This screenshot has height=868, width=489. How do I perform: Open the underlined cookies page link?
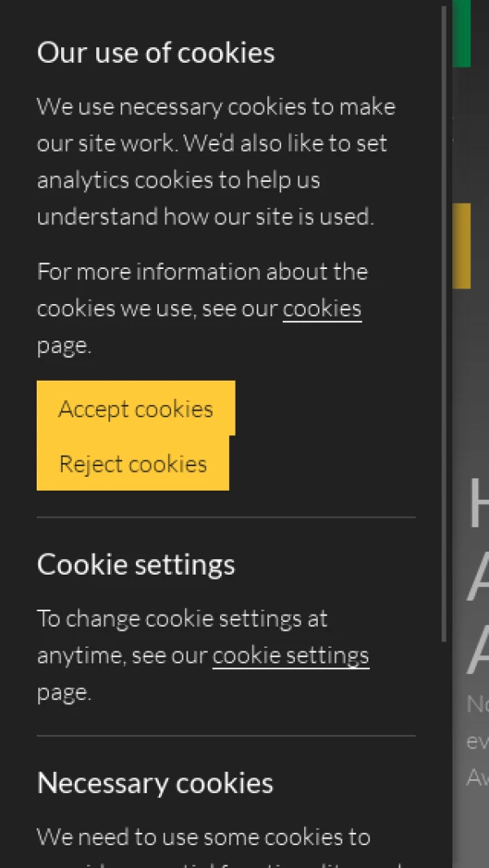322,309
